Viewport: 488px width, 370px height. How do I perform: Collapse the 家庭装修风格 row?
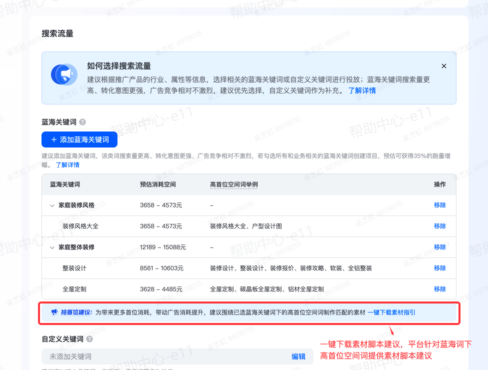tap(52, 205)
